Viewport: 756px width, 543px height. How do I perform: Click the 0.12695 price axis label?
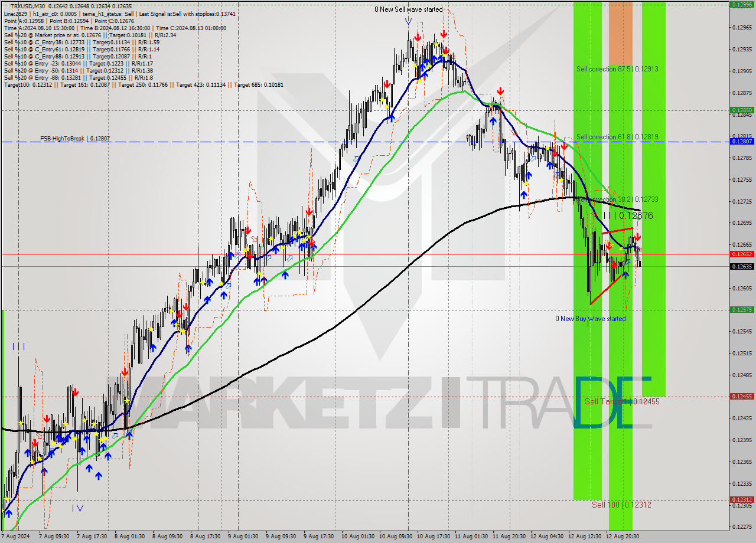pos(742,223)
